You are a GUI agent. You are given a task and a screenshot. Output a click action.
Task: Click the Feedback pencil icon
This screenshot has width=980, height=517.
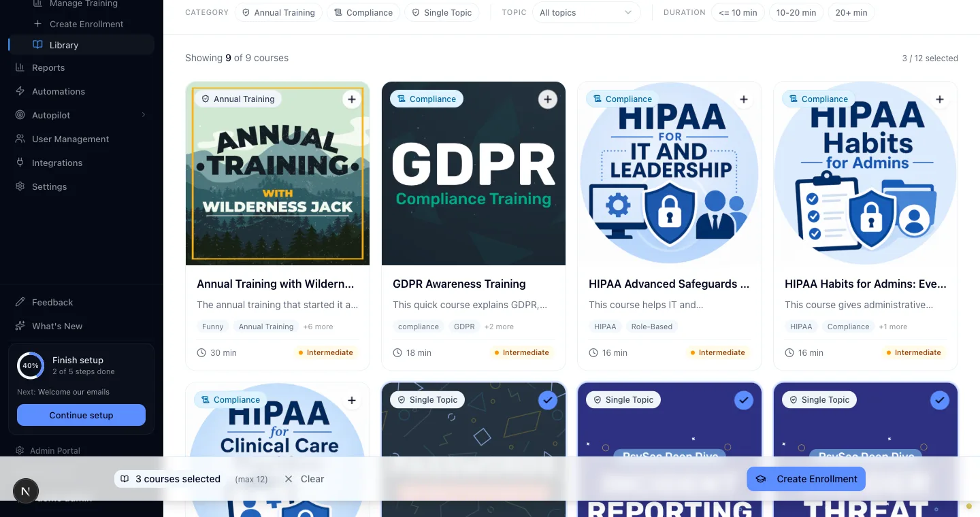20,302
